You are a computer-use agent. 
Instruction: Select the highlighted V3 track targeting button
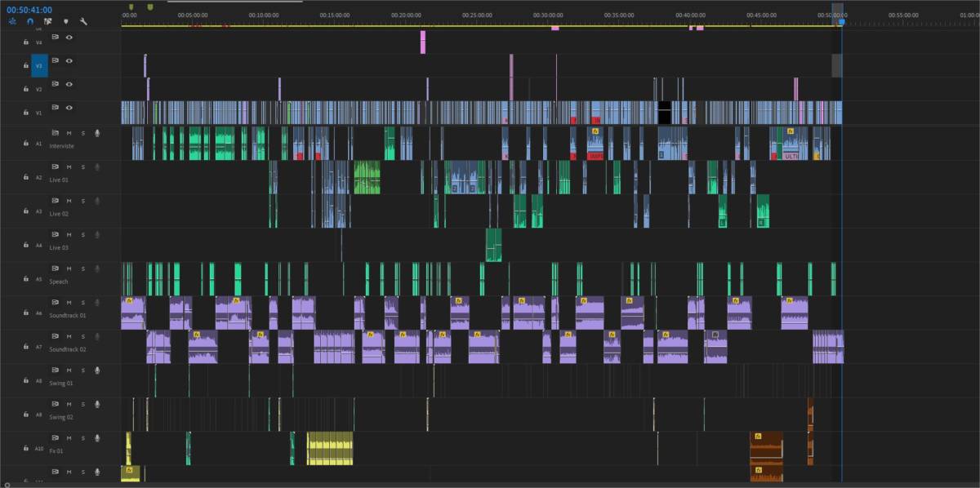click(40, 65)
